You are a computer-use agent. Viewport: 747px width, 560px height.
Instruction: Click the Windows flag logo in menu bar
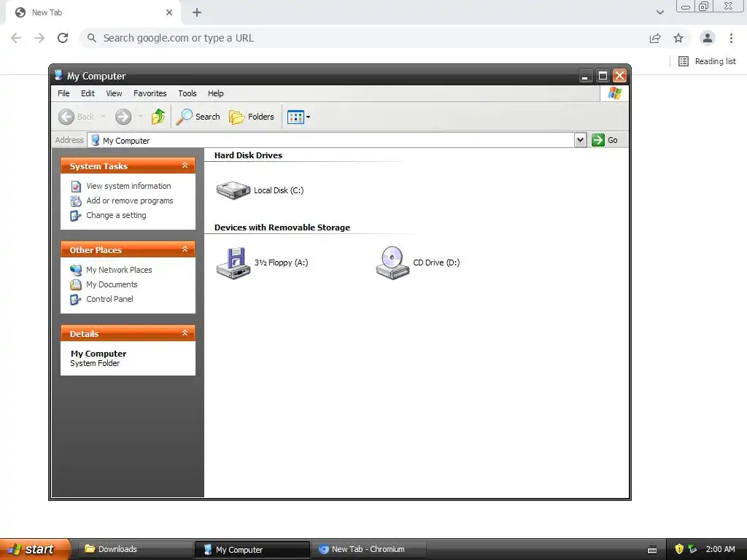click(x=614, y=93)
